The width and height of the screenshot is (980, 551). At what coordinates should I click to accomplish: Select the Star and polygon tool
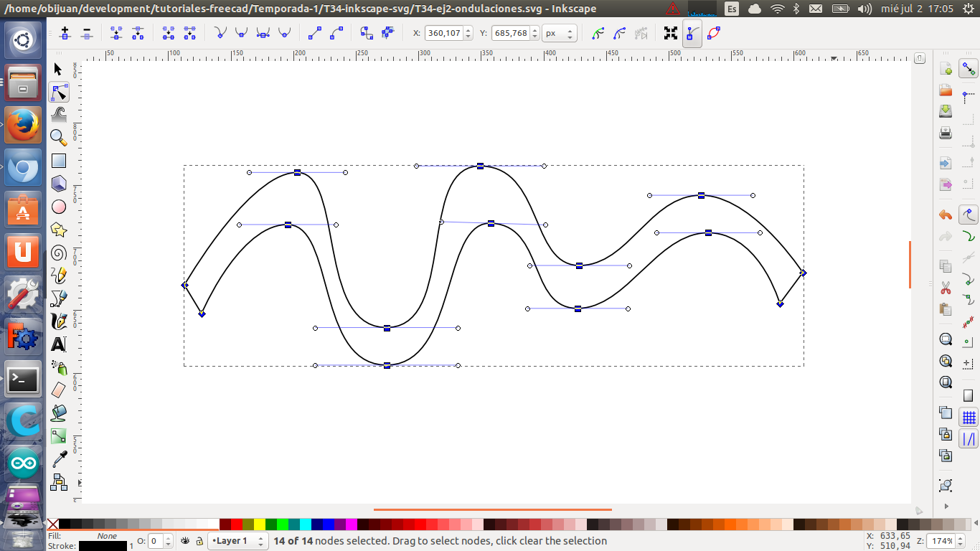pyautogui.click(x=59, y=230)
